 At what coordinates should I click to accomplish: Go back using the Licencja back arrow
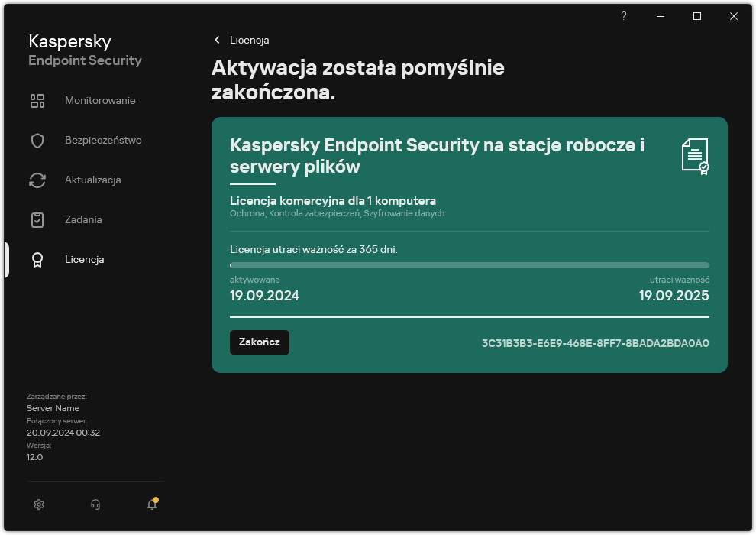[x=217, y=40]
